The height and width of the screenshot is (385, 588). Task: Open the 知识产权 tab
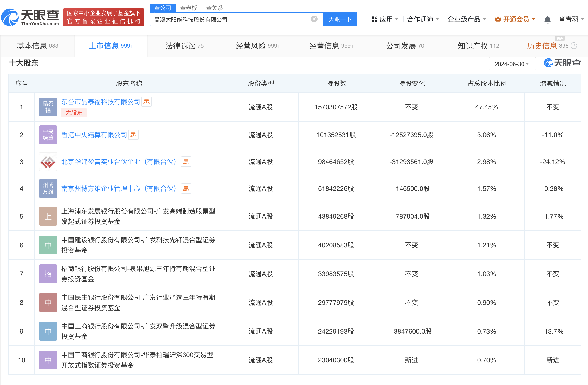point(478,46)
